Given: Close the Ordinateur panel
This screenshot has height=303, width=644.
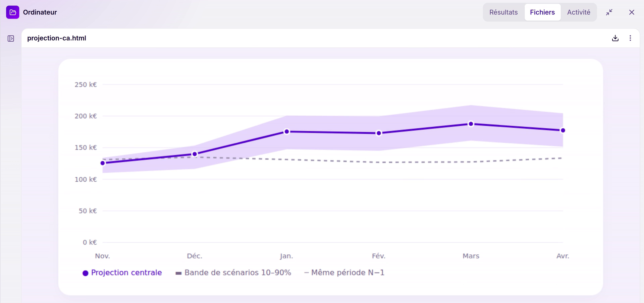Looking at the screenshot, I should pyautogui.click(x=632, y=12).
